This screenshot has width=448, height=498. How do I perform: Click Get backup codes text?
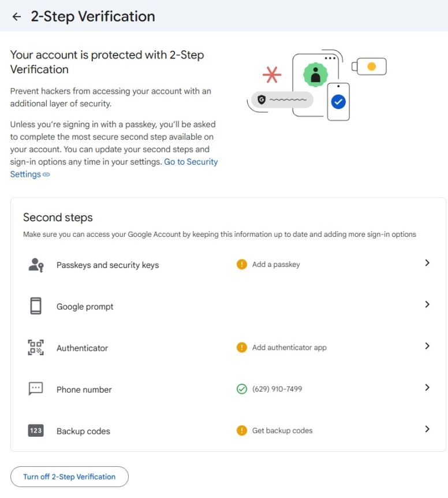(x=282, y=430)
